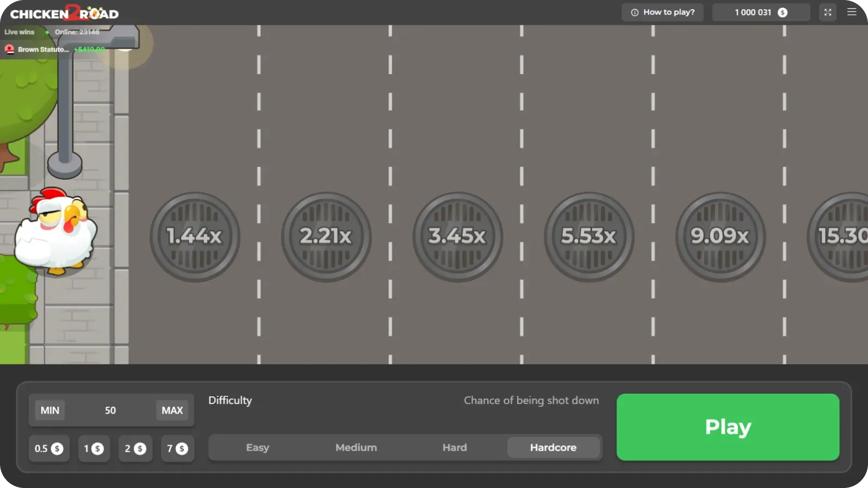
Task: Click the chicken character
Action: [56, 233]
